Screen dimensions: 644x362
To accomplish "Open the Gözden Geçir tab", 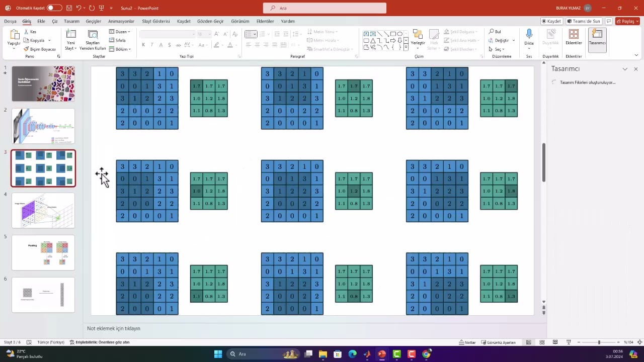I will 210,21.
